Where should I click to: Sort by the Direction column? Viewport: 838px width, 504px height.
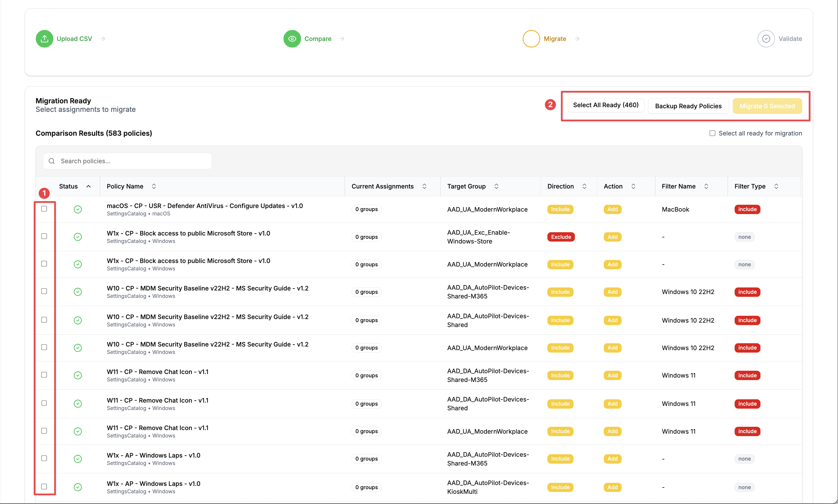(x=585, y=186)
